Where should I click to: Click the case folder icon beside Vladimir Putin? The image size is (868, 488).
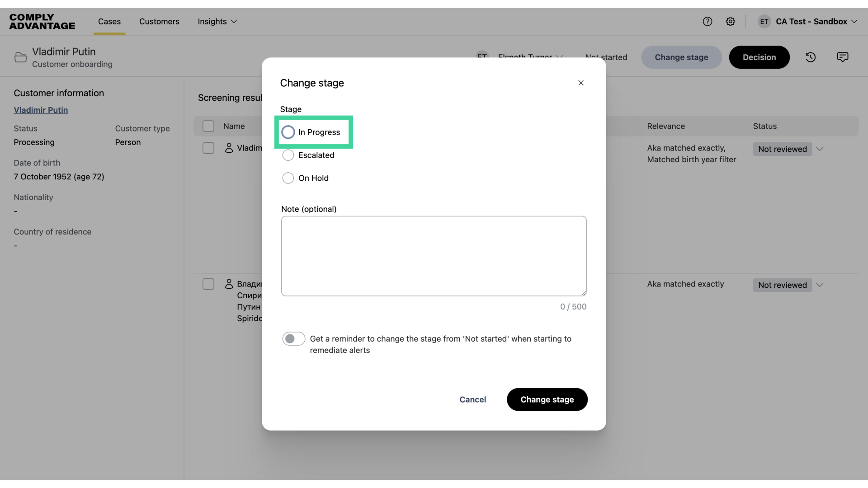coord(20,57)
